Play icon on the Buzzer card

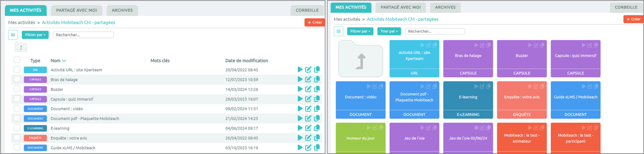pyautogui.click(x=530, y=45)
